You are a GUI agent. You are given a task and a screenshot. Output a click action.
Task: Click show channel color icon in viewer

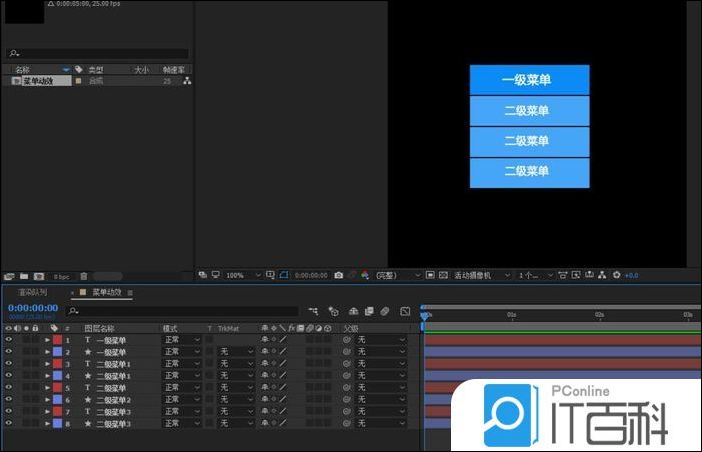(x=365, y=275)
